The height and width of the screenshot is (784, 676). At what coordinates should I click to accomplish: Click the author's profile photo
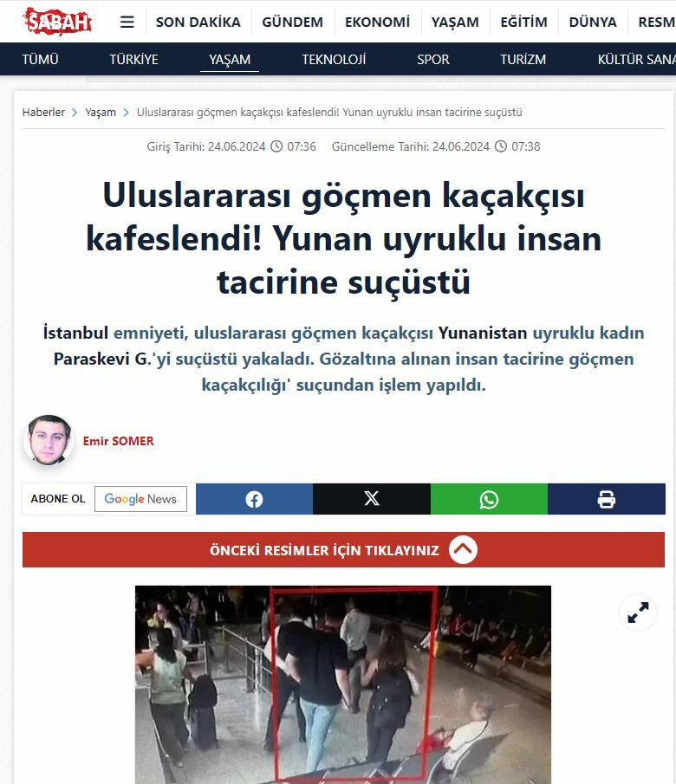(49, 440)
